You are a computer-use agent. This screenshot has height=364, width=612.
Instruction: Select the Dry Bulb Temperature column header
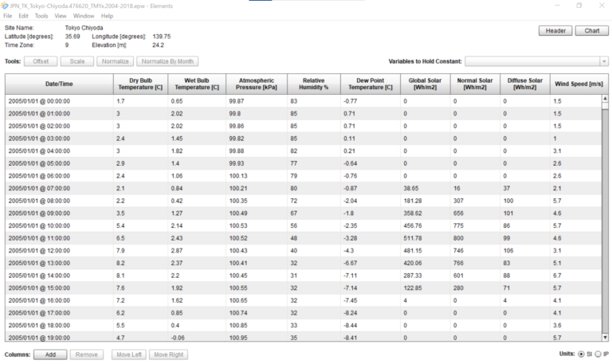point(139,84)
